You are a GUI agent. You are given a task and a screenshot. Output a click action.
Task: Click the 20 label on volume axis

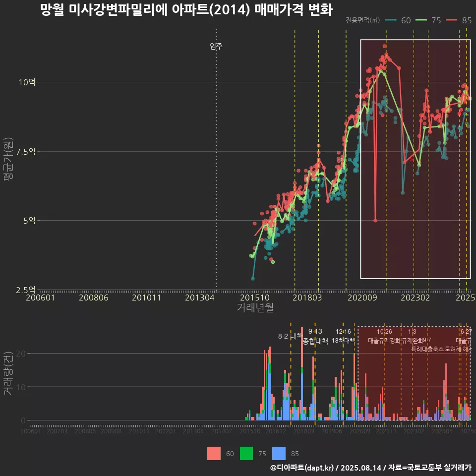21,354
